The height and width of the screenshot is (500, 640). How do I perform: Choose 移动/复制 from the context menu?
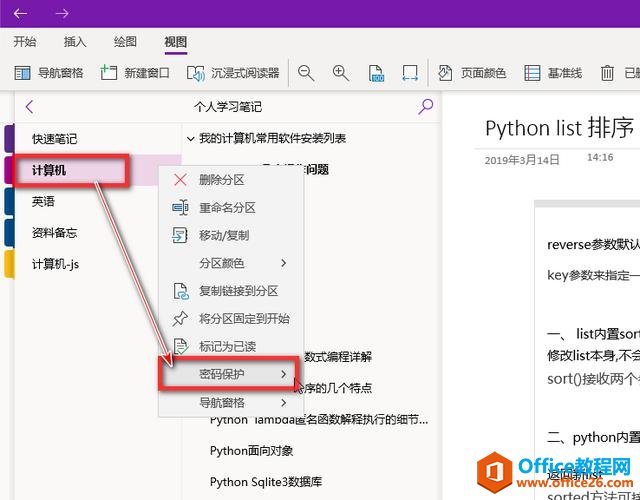pyautogui.click(x=231, y=236)
